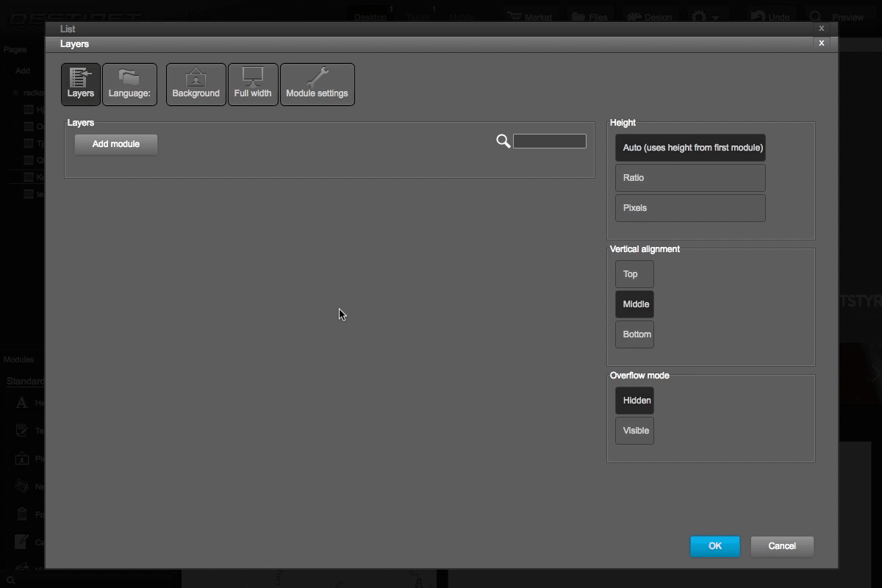Click the search magnifier in the Layers panel
The width and height of the screenshot is (882, 588).
[x=503, y=140]
